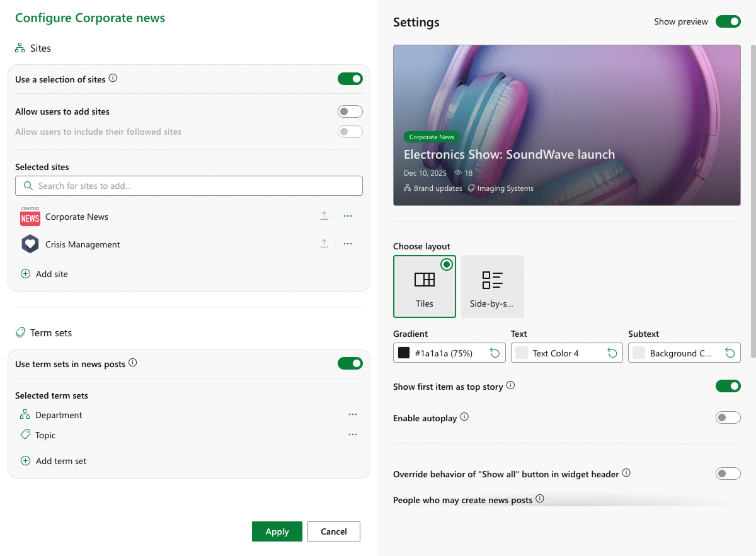Click upload icon next to Corporate News
The image size is (756, 556).
tap(324, 216)
